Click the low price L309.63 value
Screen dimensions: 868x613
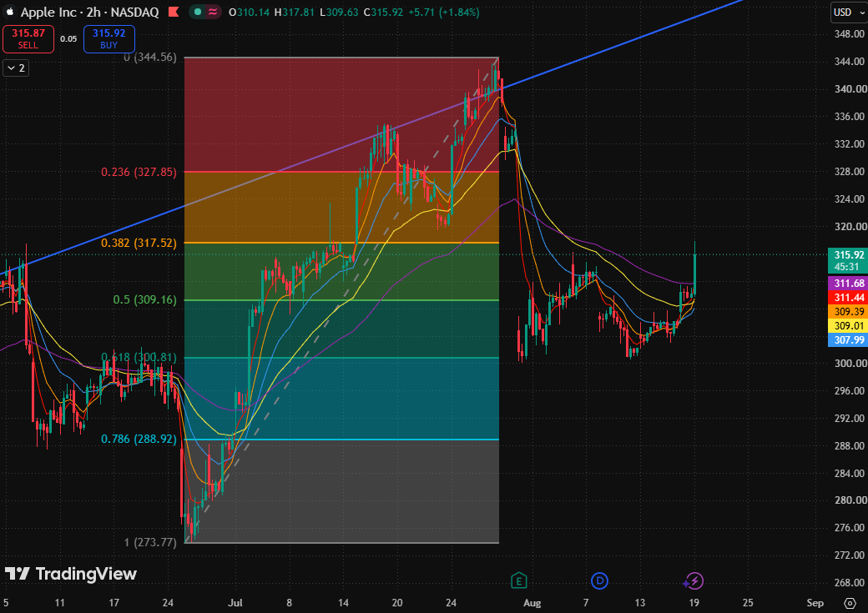(x=340, y=13)
